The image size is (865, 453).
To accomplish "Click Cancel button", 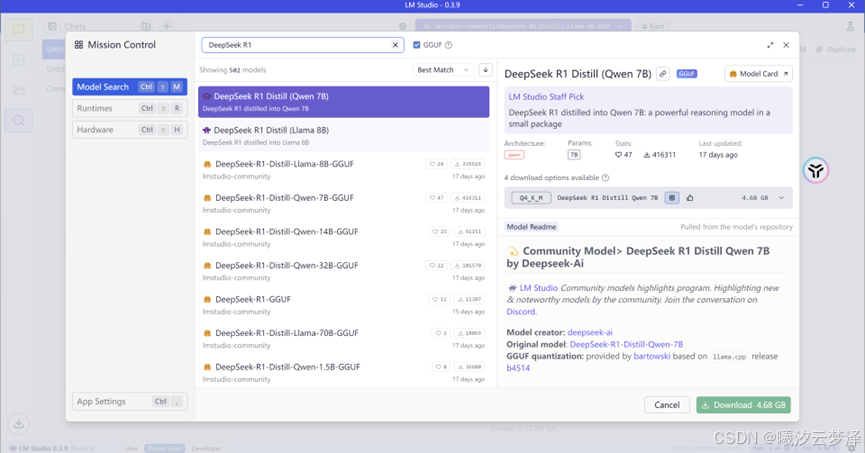I will click(x=666, y=405).
